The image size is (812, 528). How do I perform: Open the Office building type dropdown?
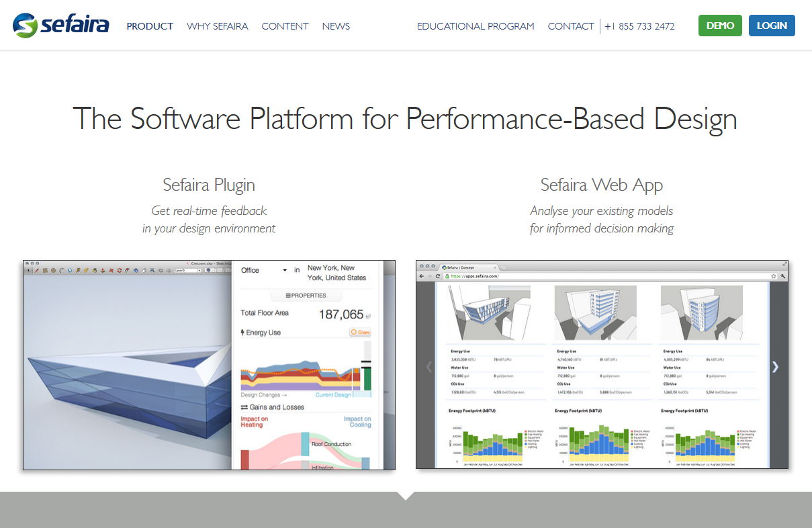264,270
